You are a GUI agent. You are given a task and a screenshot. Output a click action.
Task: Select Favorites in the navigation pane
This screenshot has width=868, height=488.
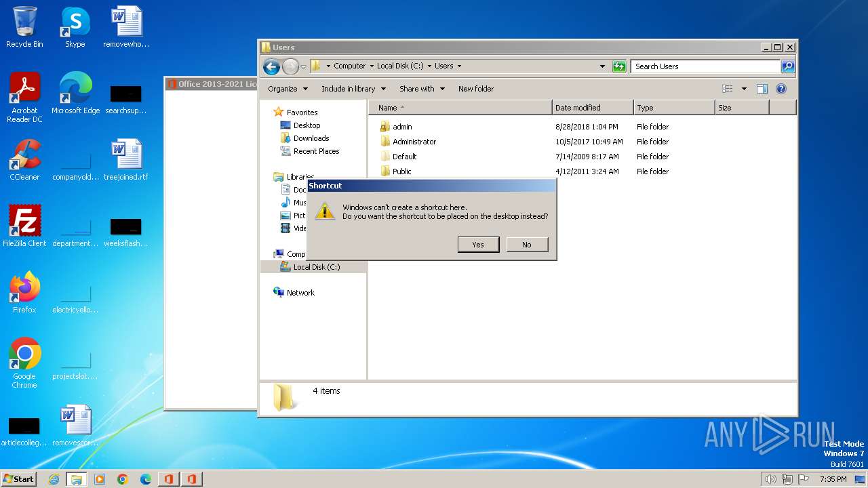click(x=302, y=113)
